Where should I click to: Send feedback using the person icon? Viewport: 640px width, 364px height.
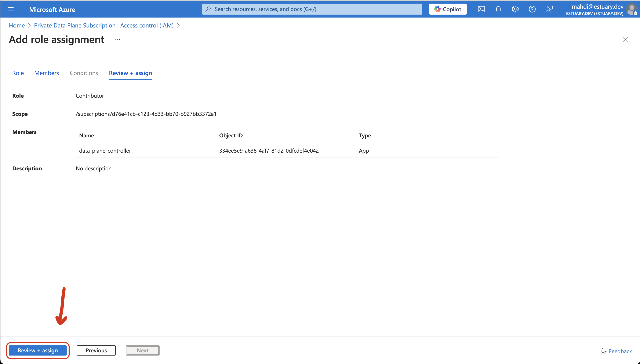coord(549,9)
